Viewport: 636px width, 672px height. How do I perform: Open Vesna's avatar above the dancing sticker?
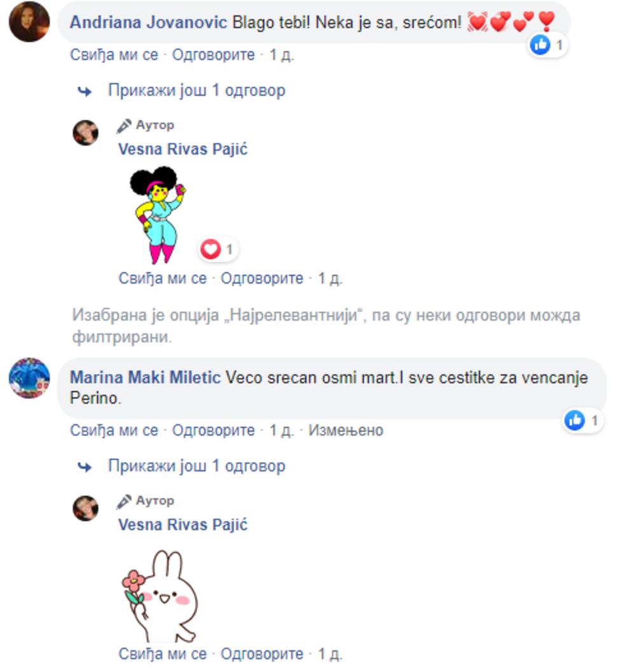[86, 133]
